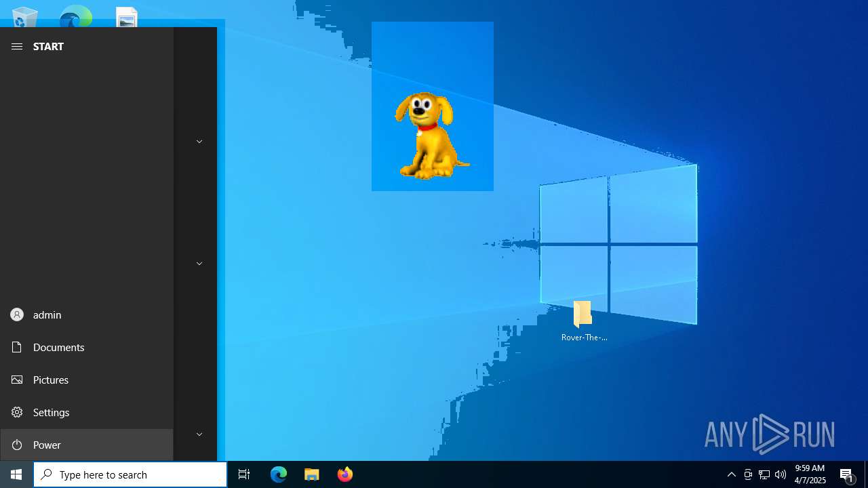Click the Power symbol icon
The height and width of the screenshot is (488, 868).
point(17,445)
